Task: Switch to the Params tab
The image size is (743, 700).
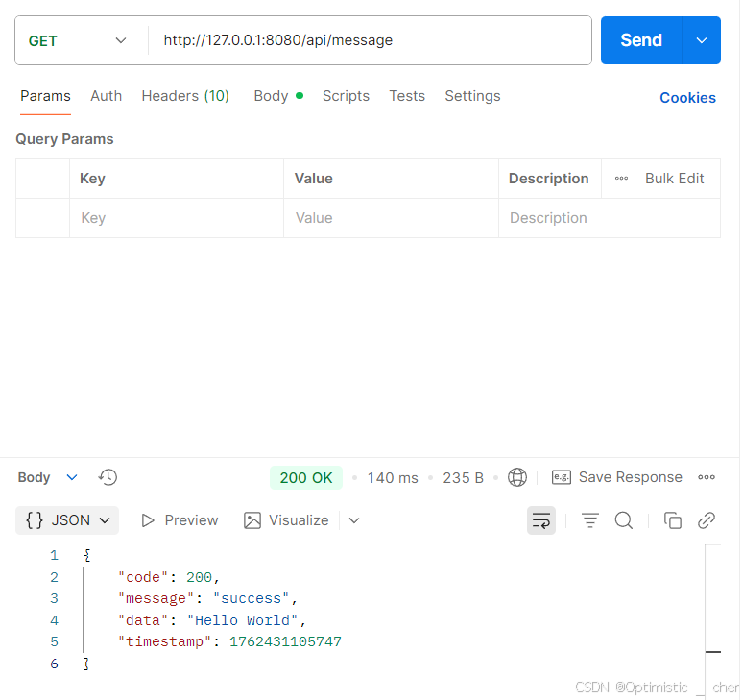Action: point(45,96)
